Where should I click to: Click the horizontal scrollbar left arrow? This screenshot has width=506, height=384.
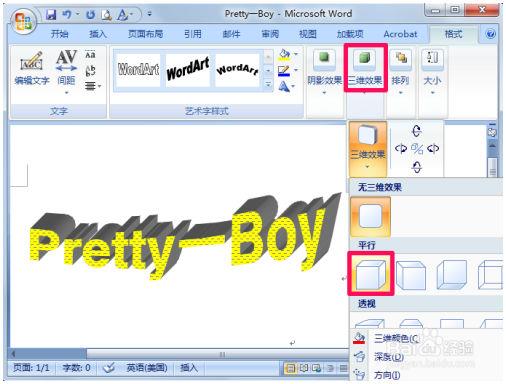(13, 354)
